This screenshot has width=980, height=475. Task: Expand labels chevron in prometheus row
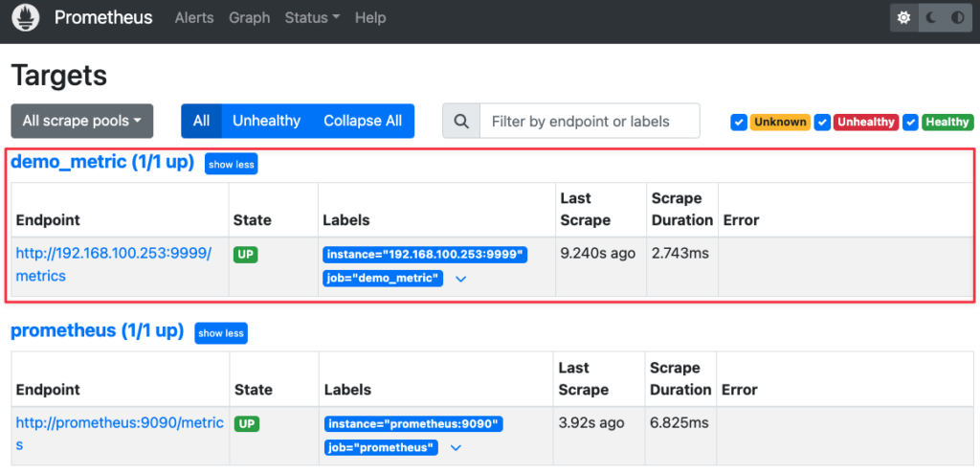tap(456, 448)
